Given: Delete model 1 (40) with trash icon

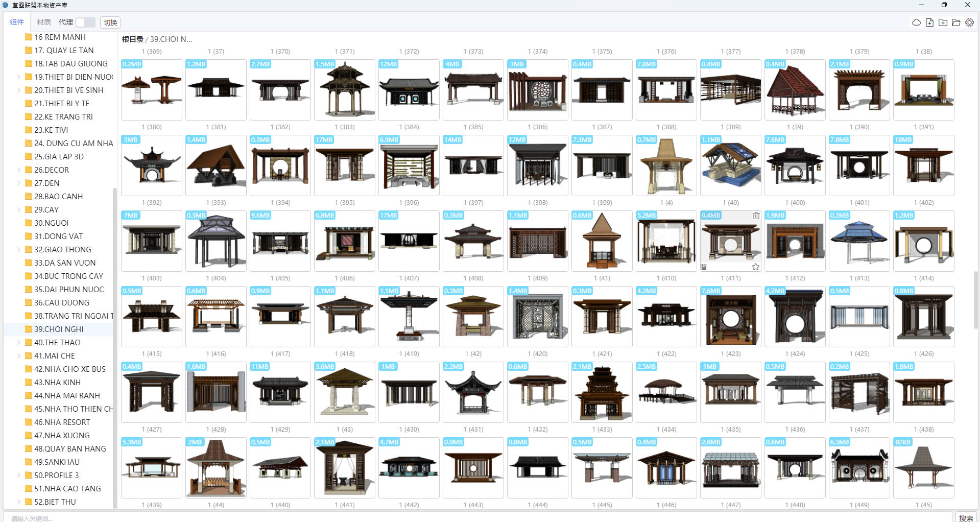Looking at the screenshot, I should tap(756, 216).
